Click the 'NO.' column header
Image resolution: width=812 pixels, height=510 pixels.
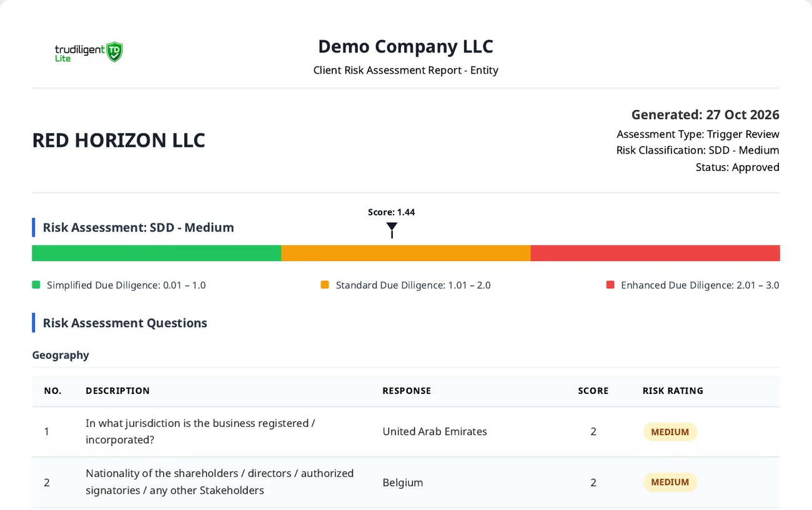tap(53, 391)
